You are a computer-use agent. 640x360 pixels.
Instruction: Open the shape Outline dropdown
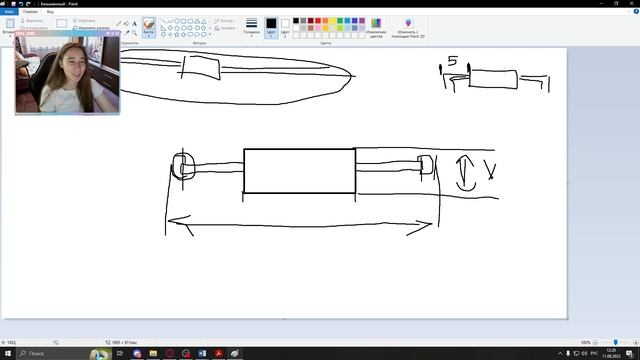(225, 20)
